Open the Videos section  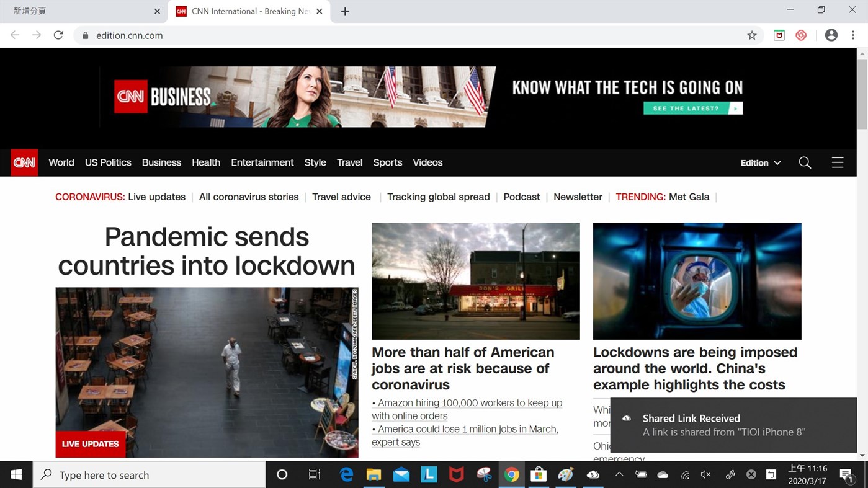pyautogui.click(x=427, y=162)
